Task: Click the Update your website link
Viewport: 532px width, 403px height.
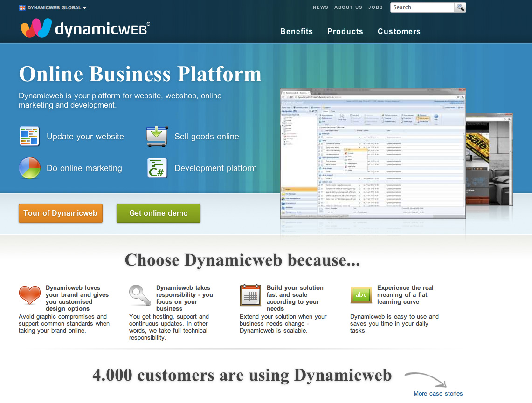Action: click(85, 137)
